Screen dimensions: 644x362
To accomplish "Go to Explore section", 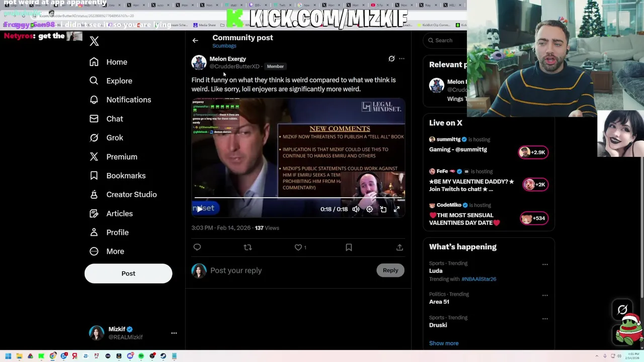I will (111, 81).
